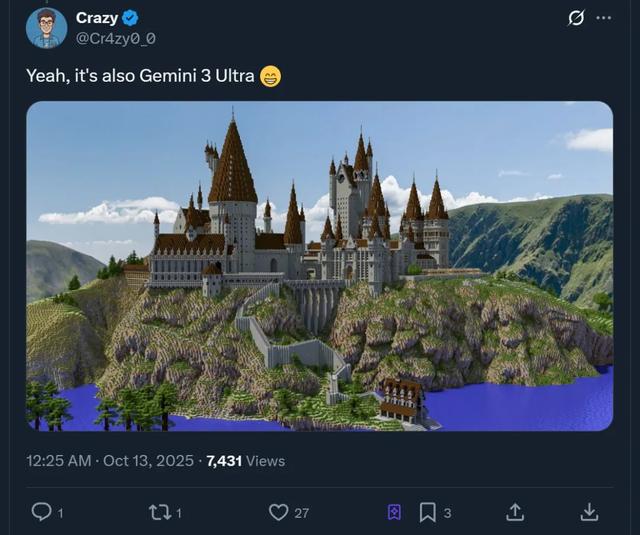Open the share post upload icon

point(515,512)
